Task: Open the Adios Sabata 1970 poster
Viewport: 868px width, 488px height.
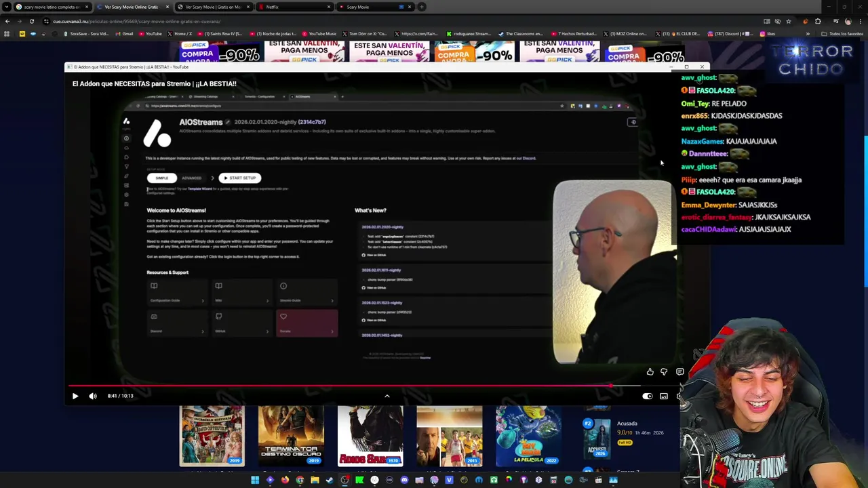Action: pyautogui.click(x=370, y=436)
